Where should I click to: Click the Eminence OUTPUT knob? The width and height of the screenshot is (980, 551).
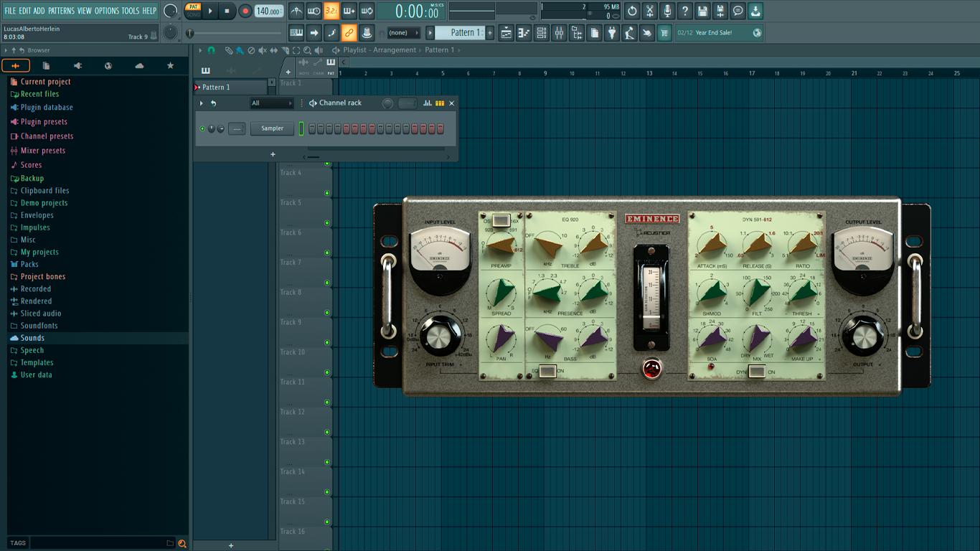point(862,336)
